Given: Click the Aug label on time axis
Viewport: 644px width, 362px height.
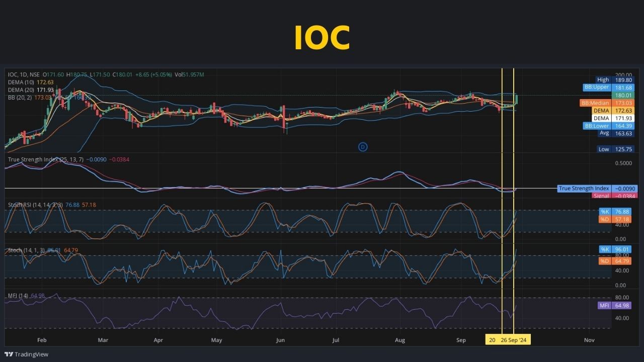Looking at the screenshot, I should click(x=399, y=340).
